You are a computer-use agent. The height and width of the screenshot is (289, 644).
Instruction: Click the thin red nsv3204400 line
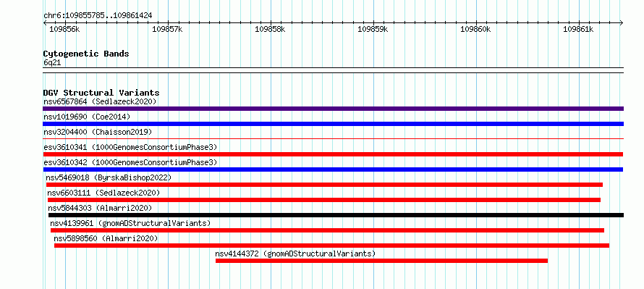pos(333,139)
